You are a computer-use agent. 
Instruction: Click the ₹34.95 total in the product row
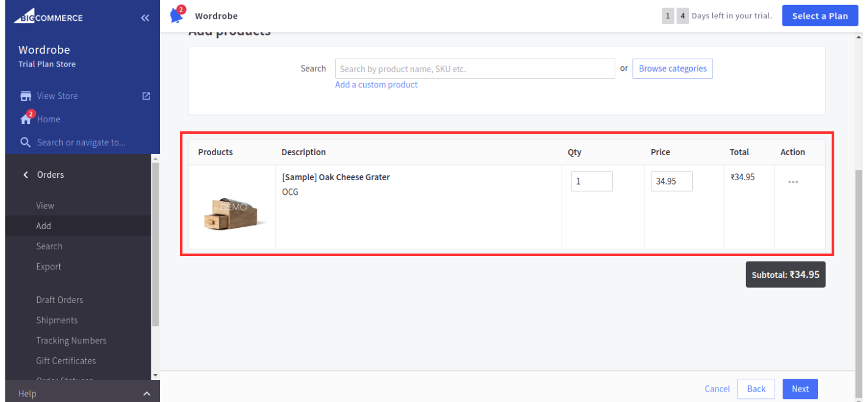coord(742,177)
